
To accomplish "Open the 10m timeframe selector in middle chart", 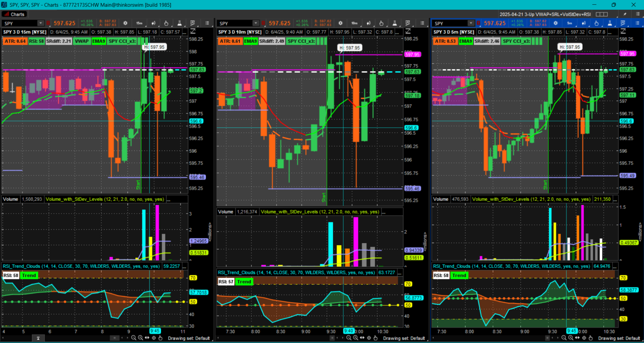I will point(354,23).
